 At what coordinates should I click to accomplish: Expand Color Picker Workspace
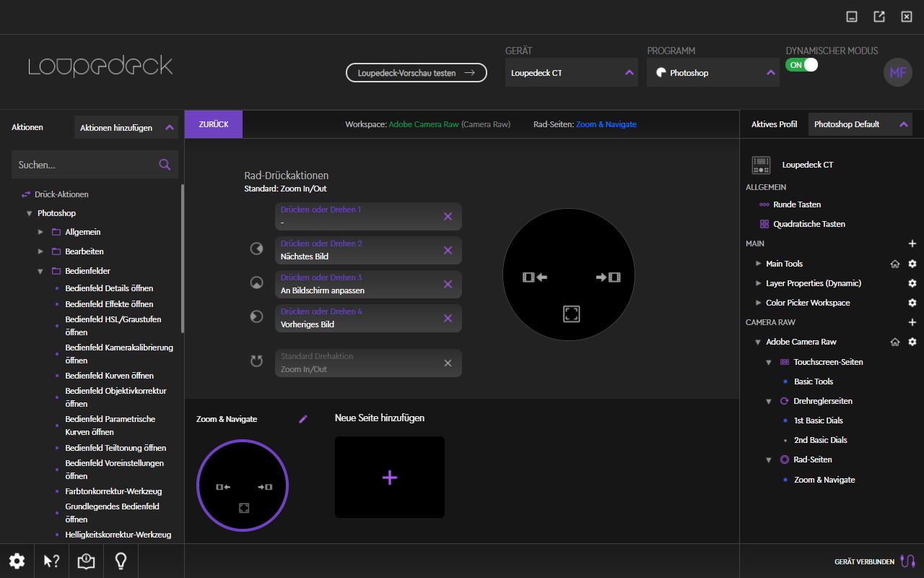point(758,303)
